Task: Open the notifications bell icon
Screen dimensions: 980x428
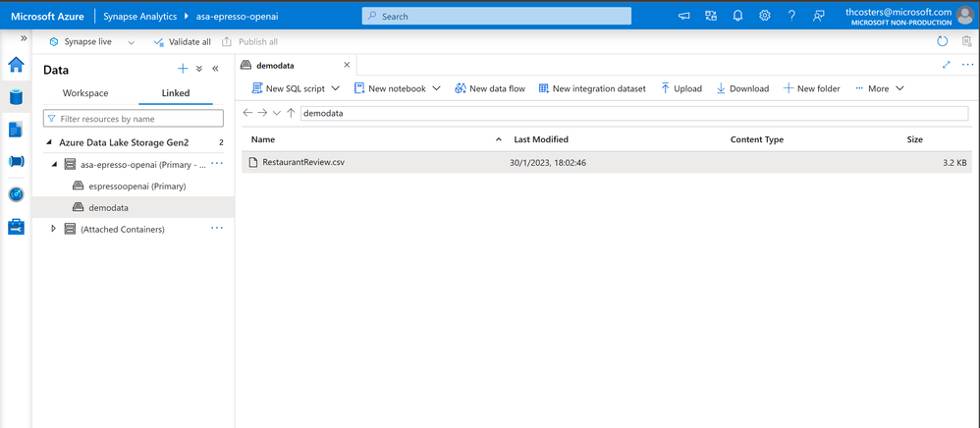Action: [737, 17]
